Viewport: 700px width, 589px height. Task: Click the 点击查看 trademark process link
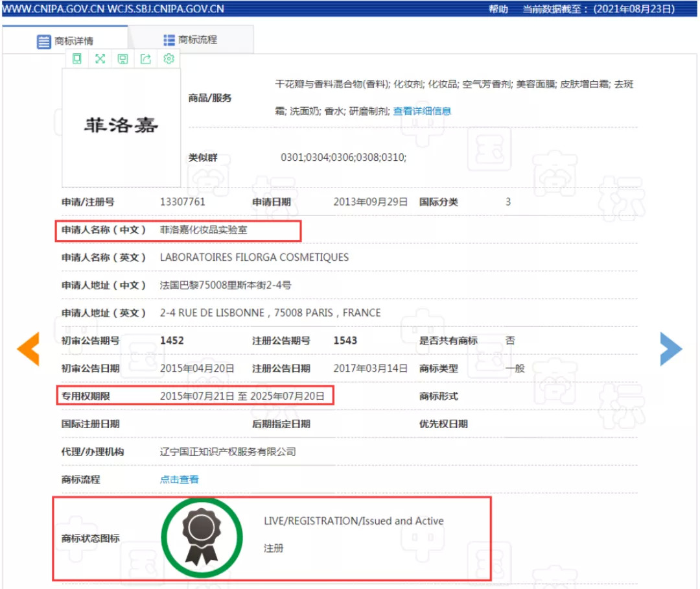click(x=179, y=479)
